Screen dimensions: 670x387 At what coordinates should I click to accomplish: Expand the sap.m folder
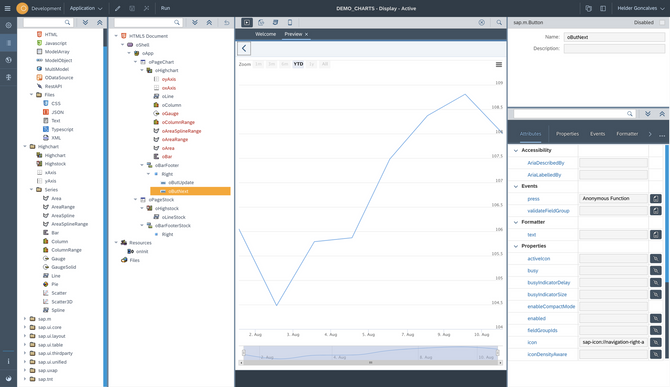(25, 319)
